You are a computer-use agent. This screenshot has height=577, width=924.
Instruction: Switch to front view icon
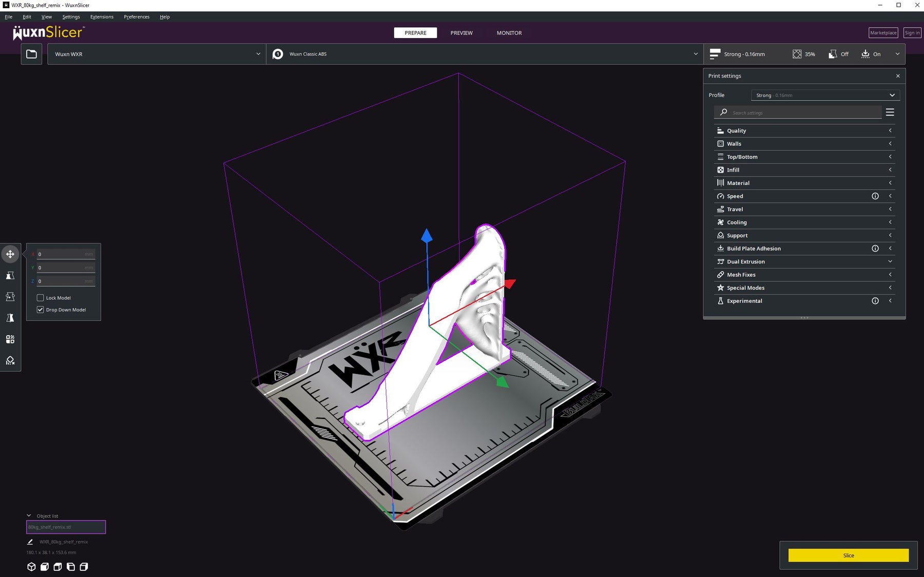pyautogui.click(x=45, y=567)
